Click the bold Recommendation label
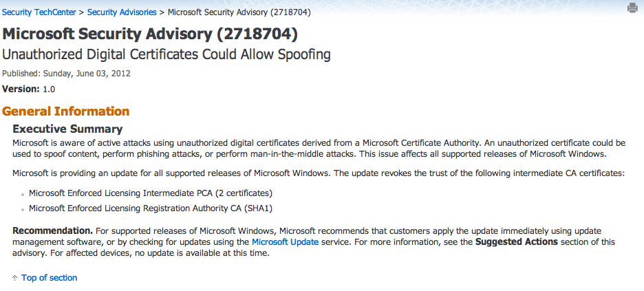This screenshot has width=644, height=291. pos(52,230)
